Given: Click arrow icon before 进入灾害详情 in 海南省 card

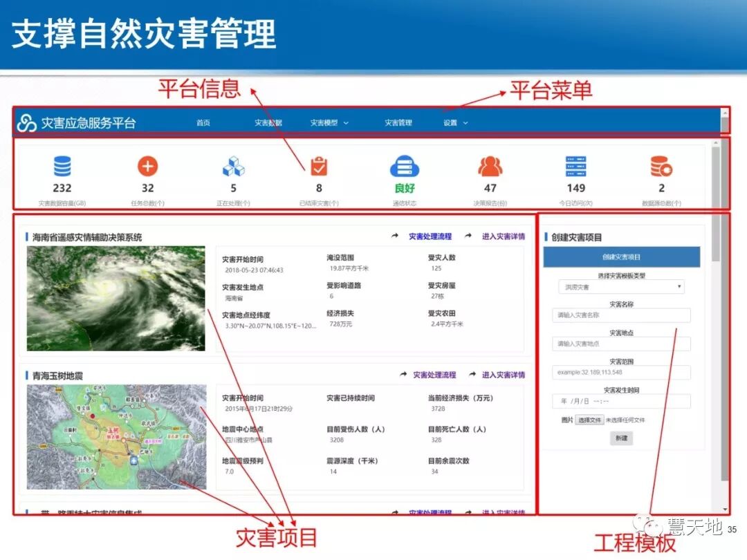Looking at the screenshot, I should 468,236.
